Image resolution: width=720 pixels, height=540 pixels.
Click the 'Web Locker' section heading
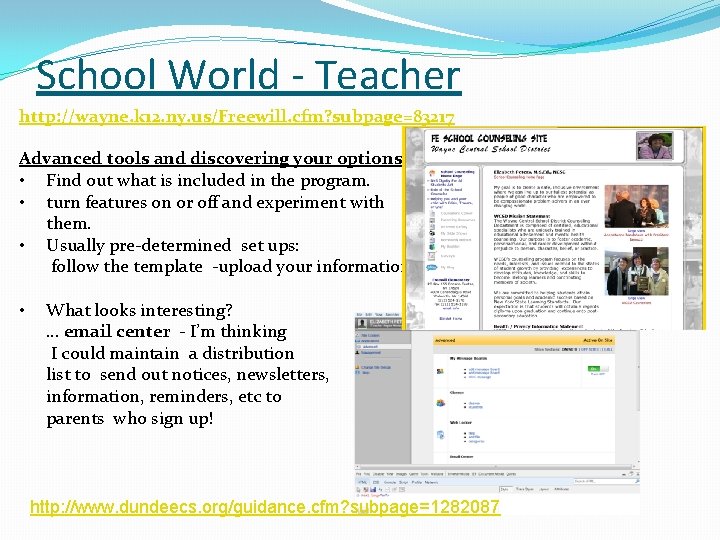(461, 422)
